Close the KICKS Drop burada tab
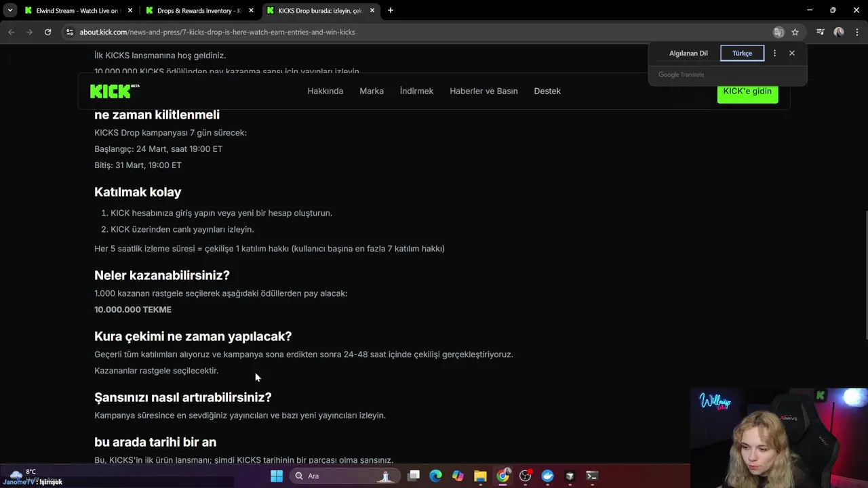This screenshot has width=868, height=488. click(372, 10)
